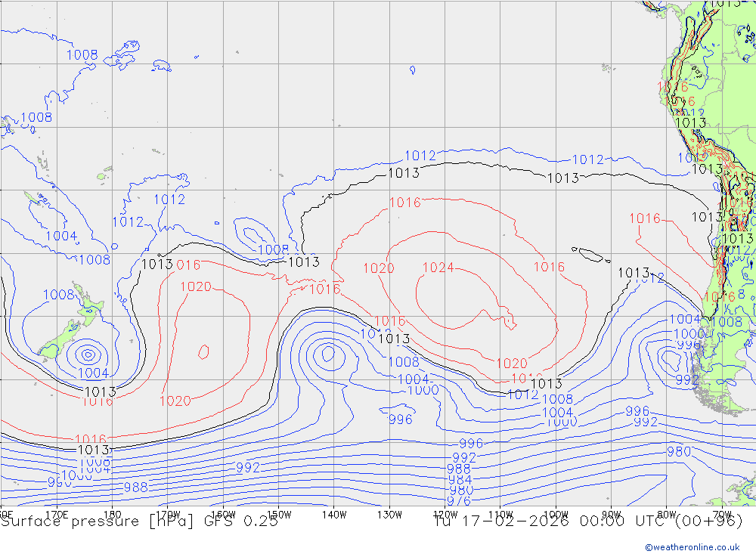Click the 170E longitude axis label
Image resolution: width=756 pixels, height=554 pixels.
pos(57,515)
